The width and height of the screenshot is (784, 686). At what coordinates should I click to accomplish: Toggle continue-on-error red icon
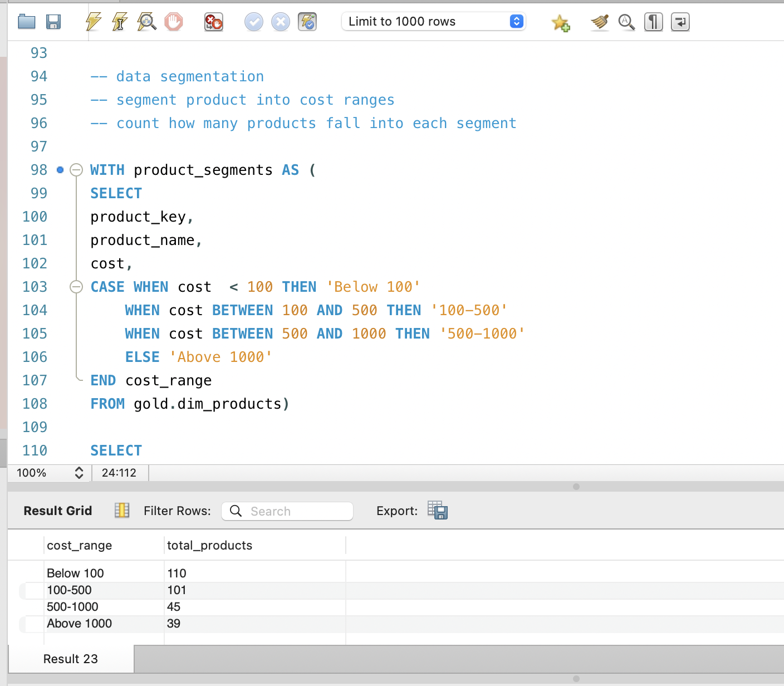(213, 22)
